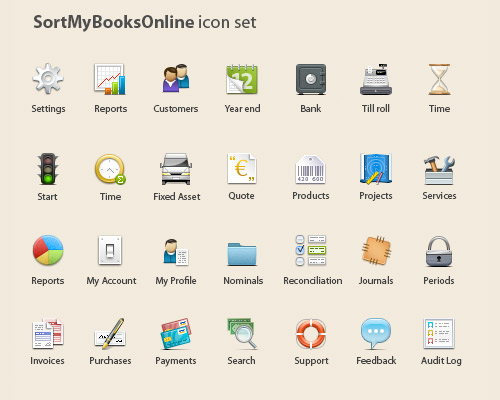Click the 'Reconciliation' text label
This screenshot has height=400, width=500.
[x=313, y=281]
